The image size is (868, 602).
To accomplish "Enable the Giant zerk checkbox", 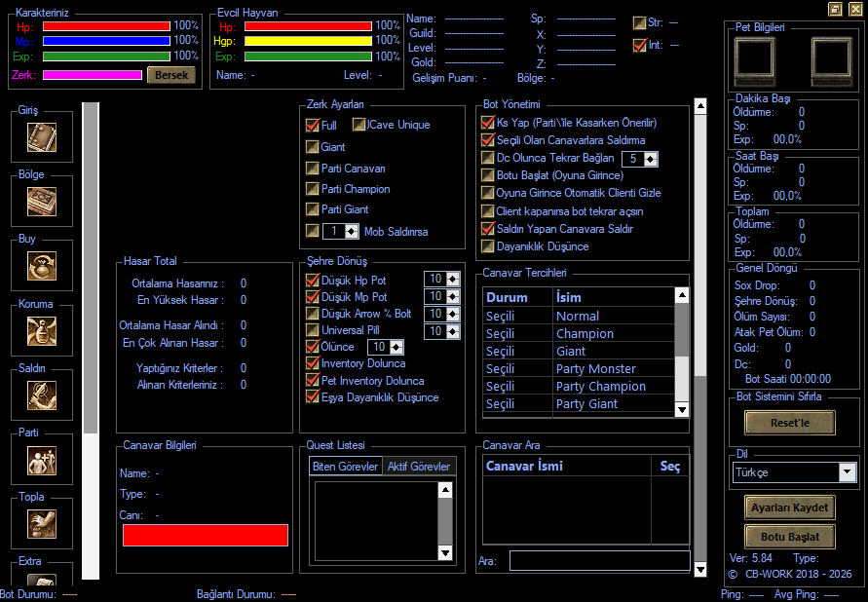I will pos(312,147).
